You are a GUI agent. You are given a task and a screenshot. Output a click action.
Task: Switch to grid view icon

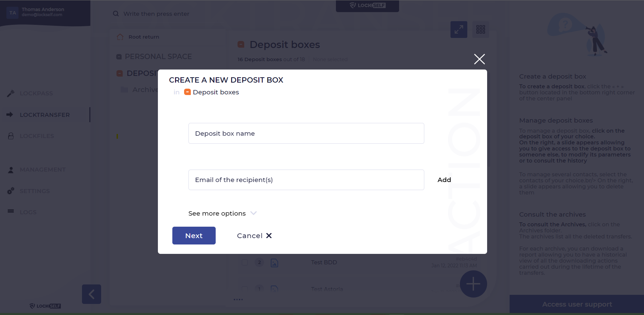(481, 30)
